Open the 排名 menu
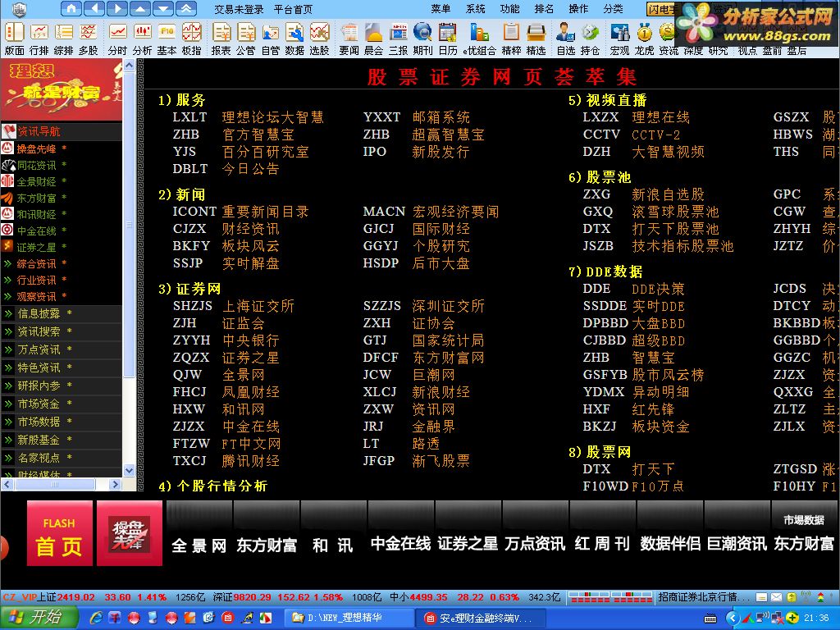Screen dimensions: 840x630 point(544,8)
